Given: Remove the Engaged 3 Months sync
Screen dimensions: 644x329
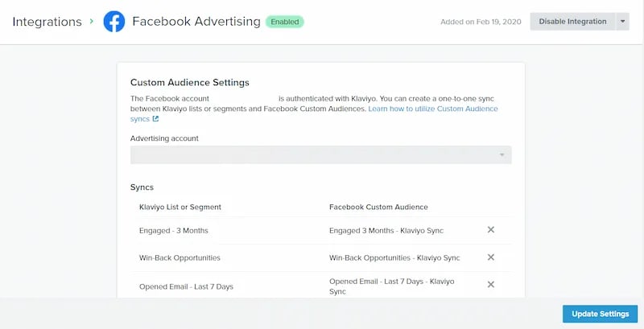Looking at the screenshot, I should point(490,230).
